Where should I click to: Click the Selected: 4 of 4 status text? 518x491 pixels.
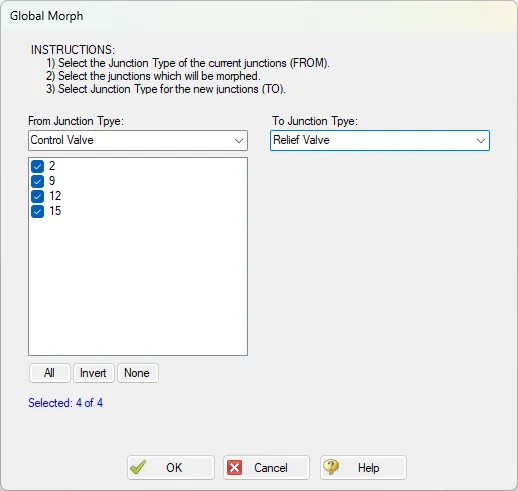[65, 403]
